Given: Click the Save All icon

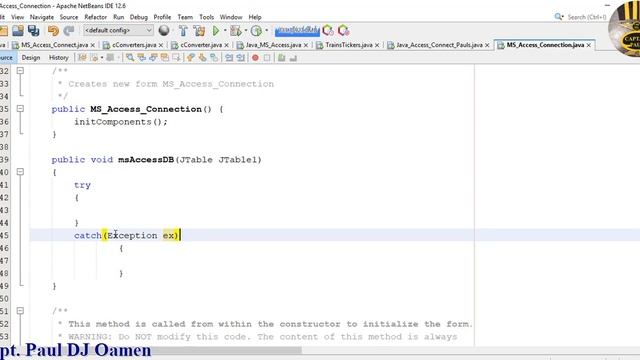Looking at the screenshot, I should [33, 31].
